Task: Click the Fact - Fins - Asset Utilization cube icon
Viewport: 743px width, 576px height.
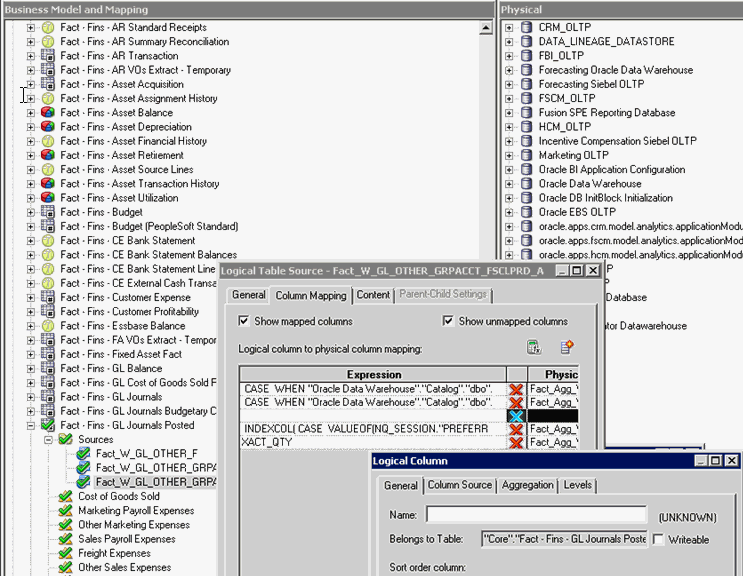Action: point(47,198)
